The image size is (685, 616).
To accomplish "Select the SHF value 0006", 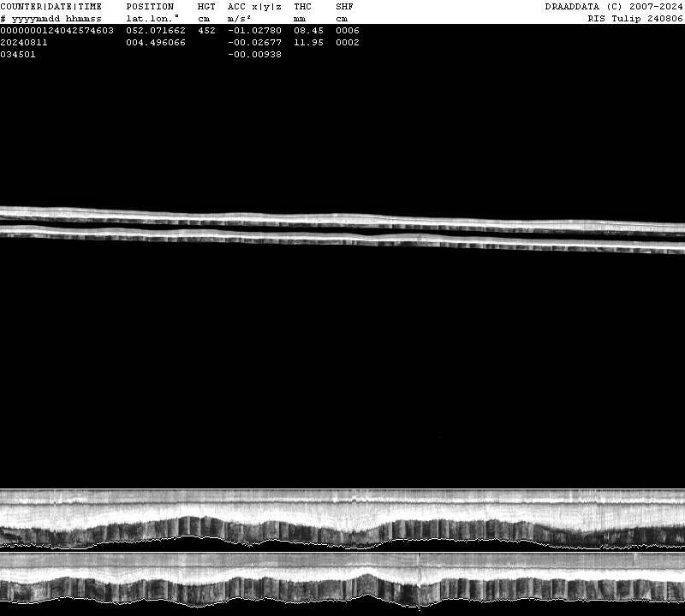I will pyautogui.click(x=348, y=30).
